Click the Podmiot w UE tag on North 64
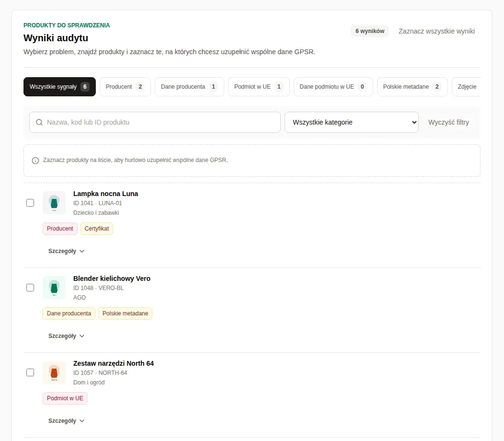504x441 pixels. pyautogui.click(x=65, y=398)
